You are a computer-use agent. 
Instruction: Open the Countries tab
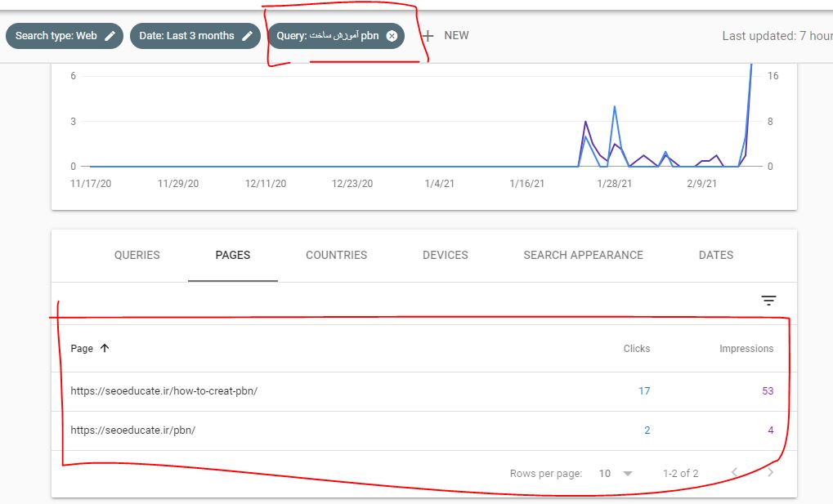click(x=336, y=255)
